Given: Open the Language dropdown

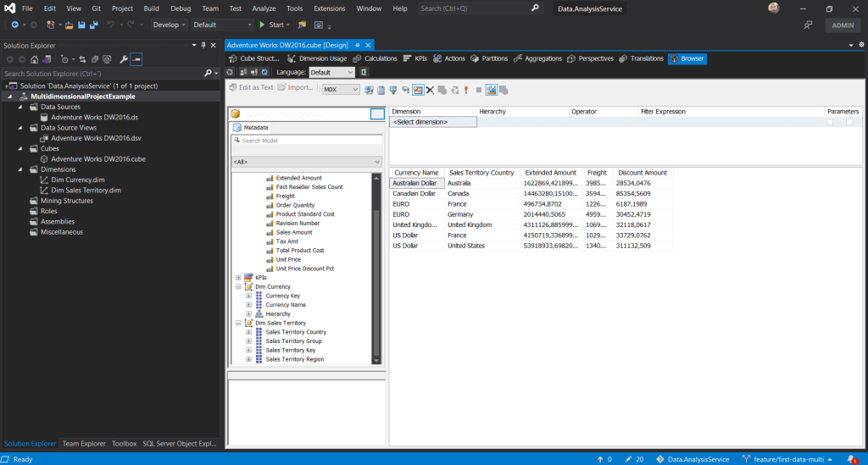Looking at the screenshot, I should point(331,73).
